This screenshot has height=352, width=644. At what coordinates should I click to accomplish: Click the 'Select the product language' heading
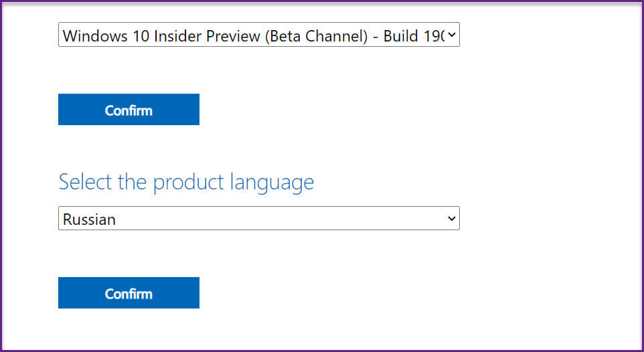pyautogui.click(x=186, y=183)
